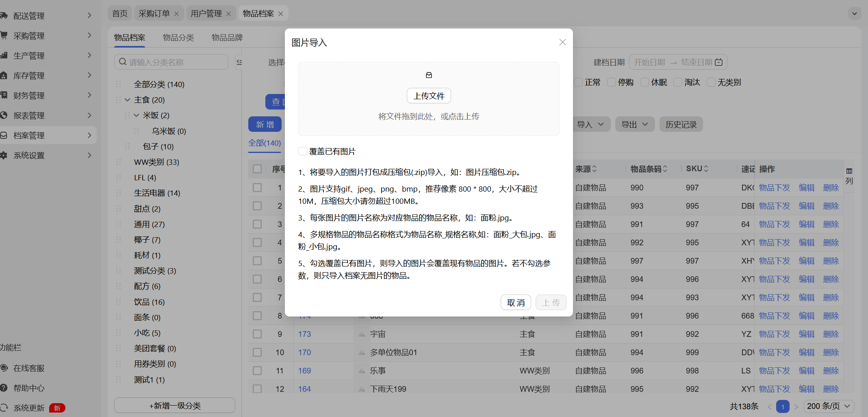Click the calendar icon in date range field
The width and height of the screenshot is (868, 417).
point(719,62)
